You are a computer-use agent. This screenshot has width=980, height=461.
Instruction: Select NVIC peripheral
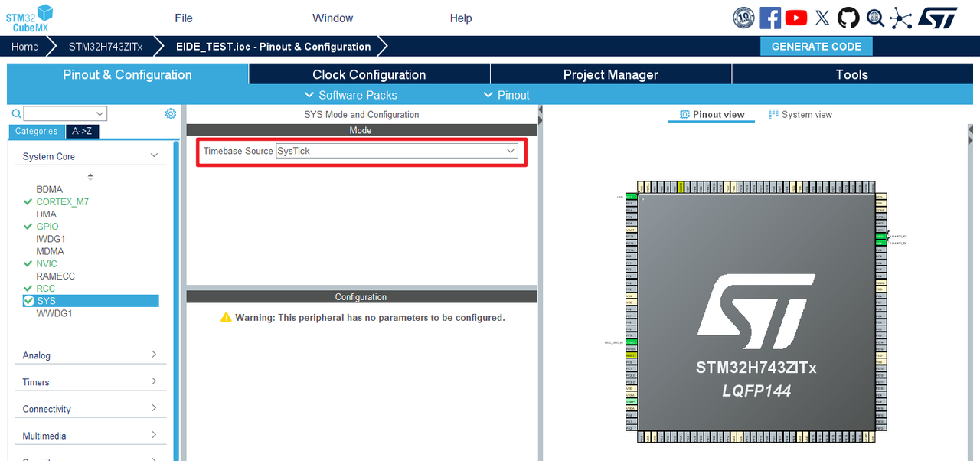(47, 263)
